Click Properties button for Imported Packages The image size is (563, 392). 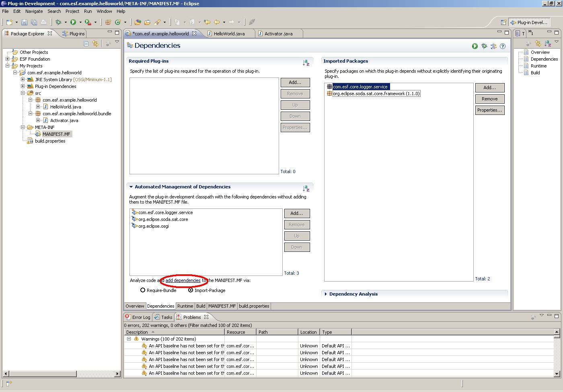pos(490,110)
